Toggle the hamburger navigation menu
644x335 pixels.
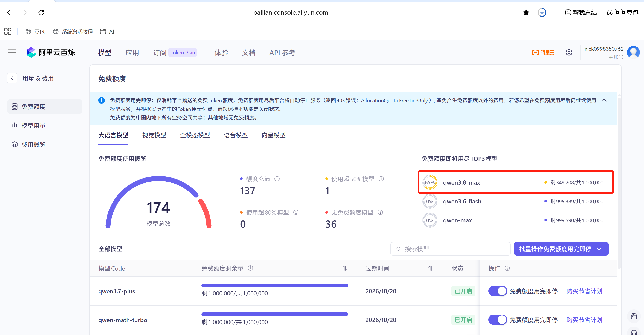tap(12, 53)
